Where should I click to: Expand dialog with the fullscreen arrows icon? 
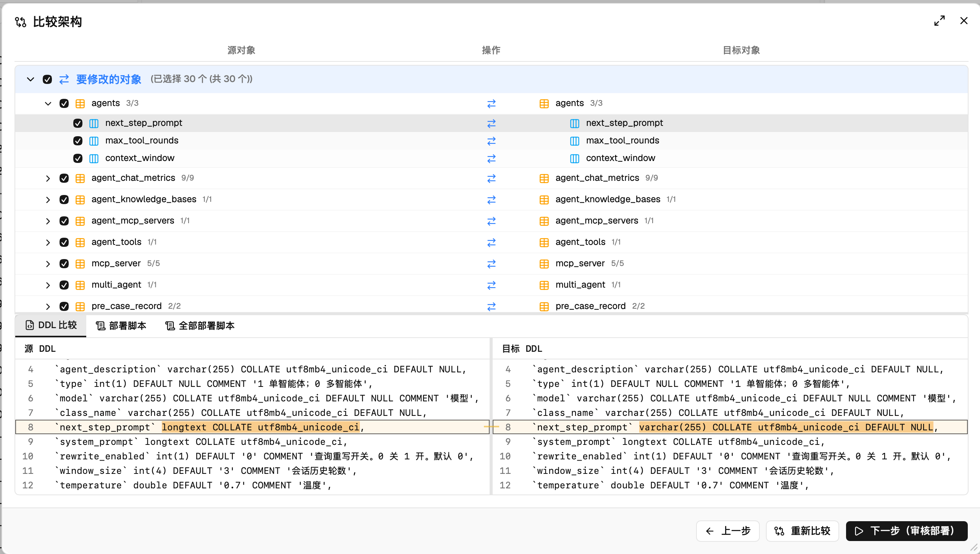click(939, 21)
